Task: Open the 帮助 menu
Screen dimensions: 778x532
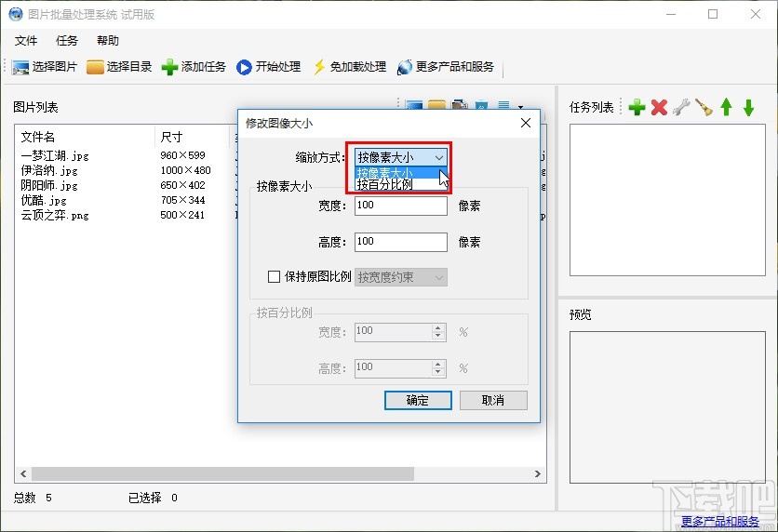Action: pos(108,41)
